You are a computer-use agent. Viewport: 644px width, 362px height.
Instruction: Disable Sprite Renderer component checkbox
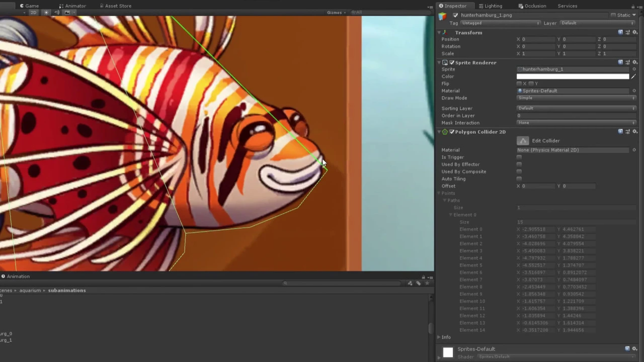(x=451, y=63)
